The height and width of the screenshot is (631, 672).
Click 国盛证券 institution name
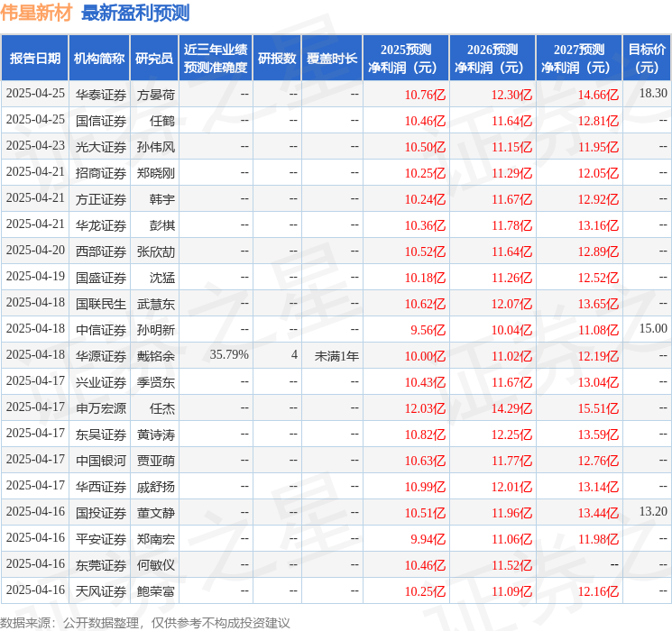[101, 277]
